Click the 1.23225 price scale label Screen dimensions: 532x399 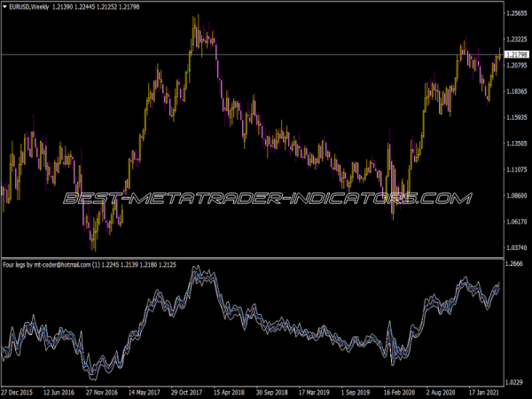pos(514,40)
